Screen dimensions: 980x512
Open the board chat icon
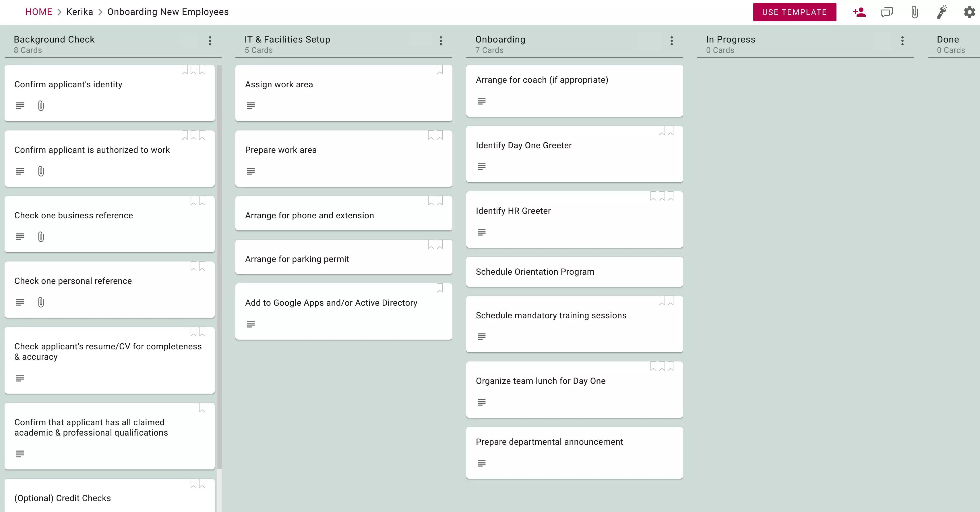886,12
